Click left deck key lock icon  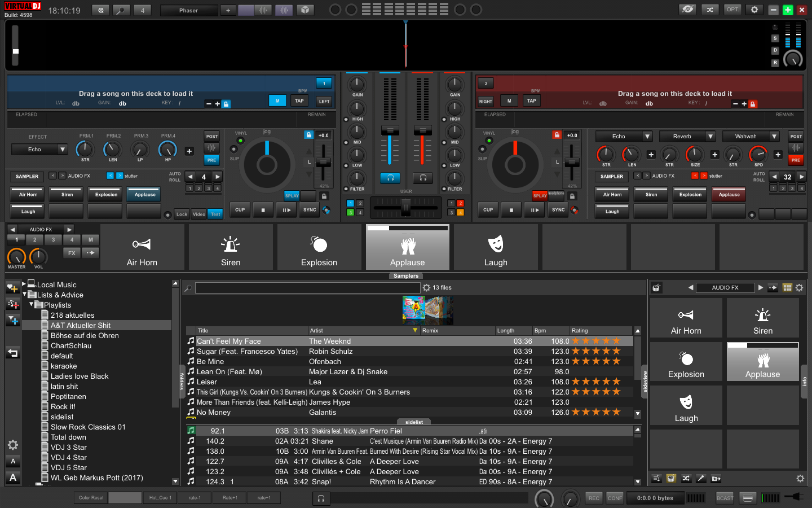[x=226, y=104]
